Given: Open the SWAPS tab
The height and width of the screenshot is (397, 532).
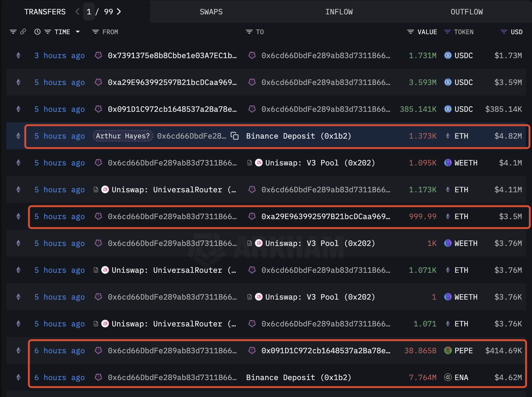Looking at the screenshot, I should pyautogui.click(x=211, y=12).
